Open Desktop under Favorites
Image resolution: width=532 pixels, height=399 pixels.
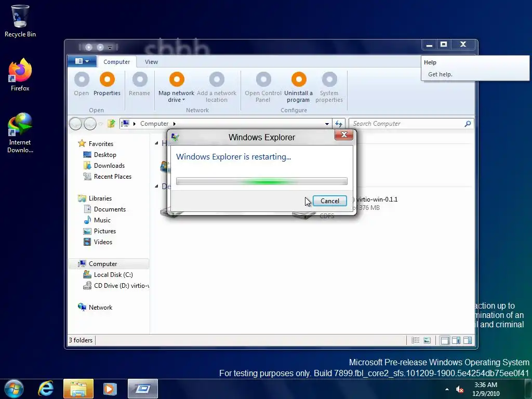[x=105, y=155]
